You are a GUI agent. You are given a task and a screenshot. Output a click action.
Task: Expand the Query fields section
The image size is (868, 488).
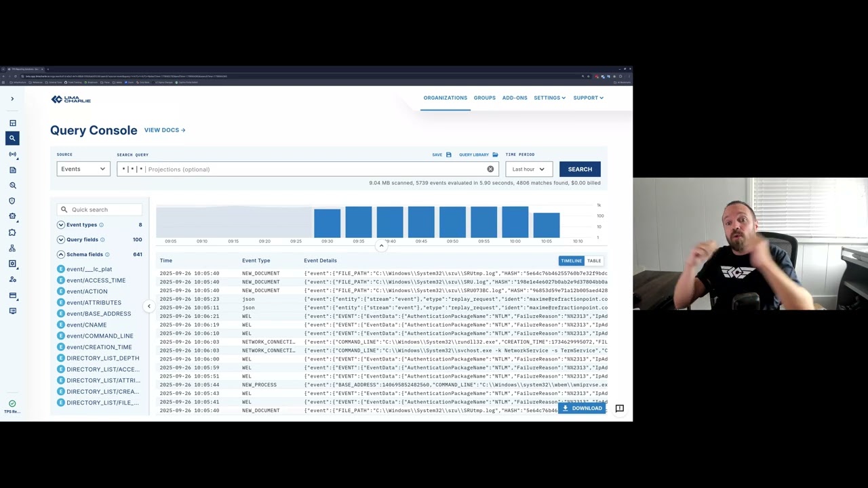point(60,240)
